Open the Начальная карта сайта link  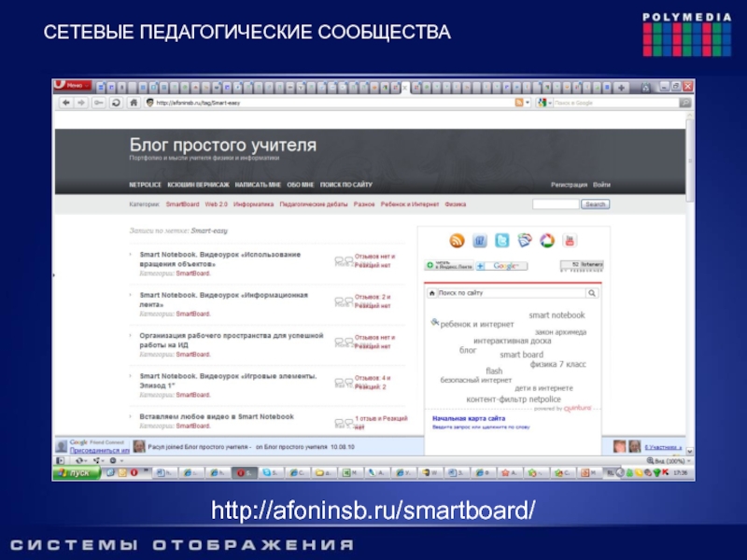[469, 418]
